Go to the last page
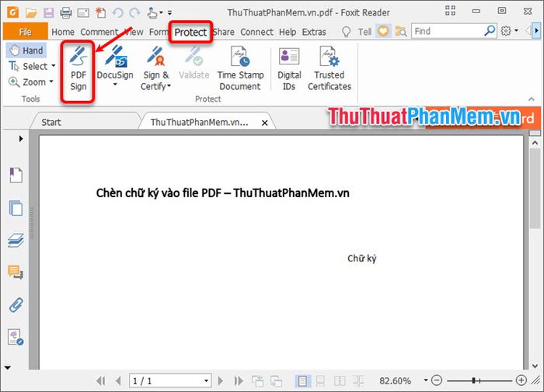Screen dimensions: 544x392 coord(239,381)
